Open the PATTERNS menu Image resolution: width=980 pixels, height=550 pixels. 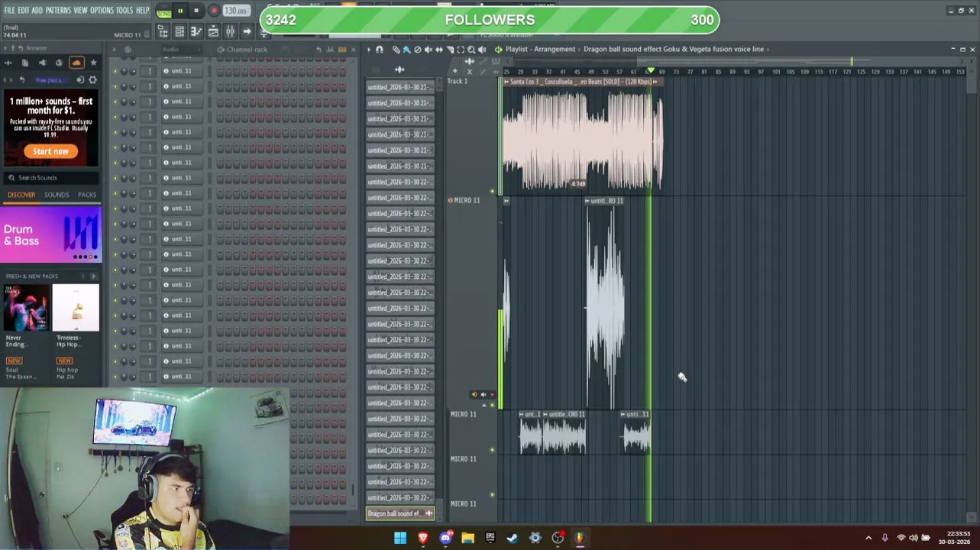tap(58, 10)
